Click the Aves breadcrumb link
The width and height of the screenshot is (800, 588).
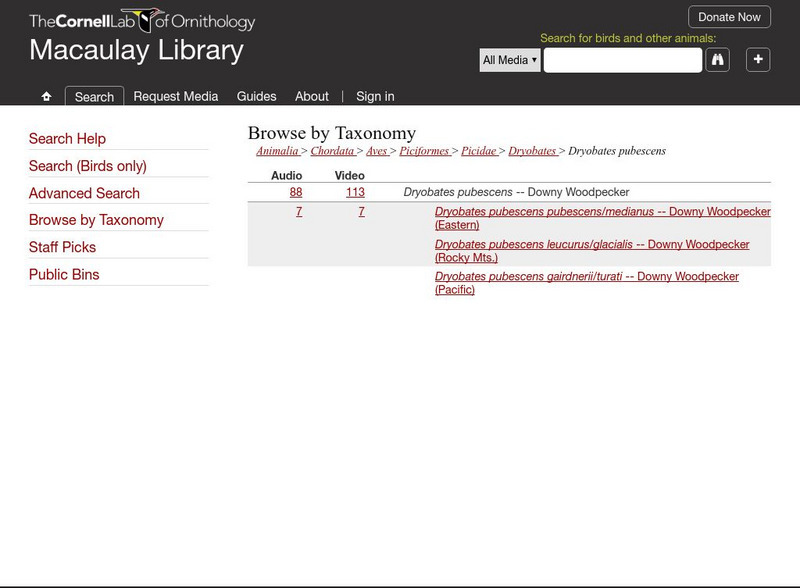pyautogui.click(x=377, y=151)
